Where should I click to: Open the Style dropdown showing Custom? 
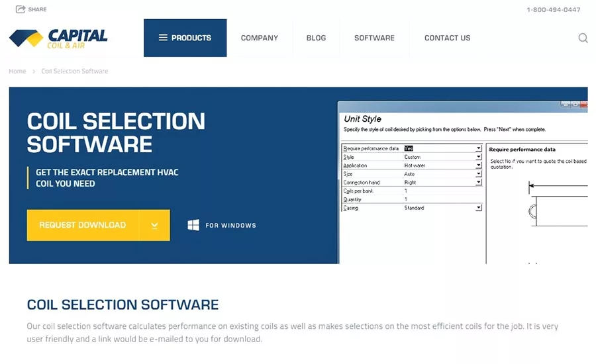pyautogui.click(x=479, y=157)
